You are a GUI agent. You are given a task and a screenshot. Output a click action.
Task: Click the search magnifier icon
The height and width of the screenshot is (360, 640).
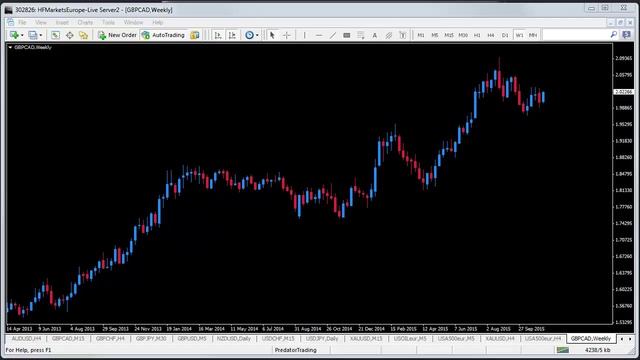click(x=613, y=35)
